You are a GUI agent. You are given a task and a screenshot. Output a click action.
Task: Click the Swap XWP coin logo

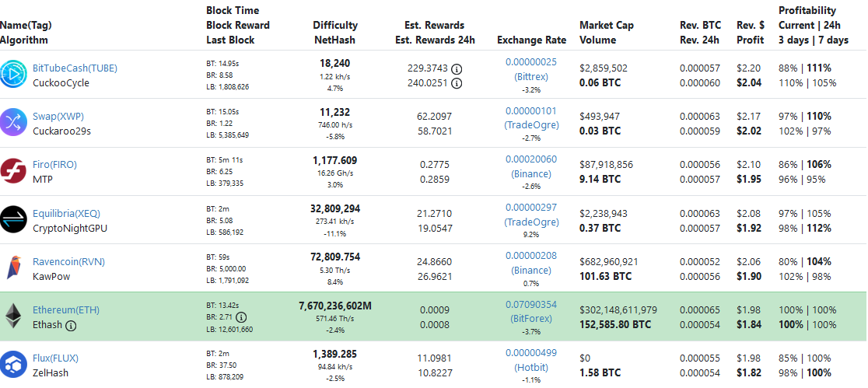(14, 122)
